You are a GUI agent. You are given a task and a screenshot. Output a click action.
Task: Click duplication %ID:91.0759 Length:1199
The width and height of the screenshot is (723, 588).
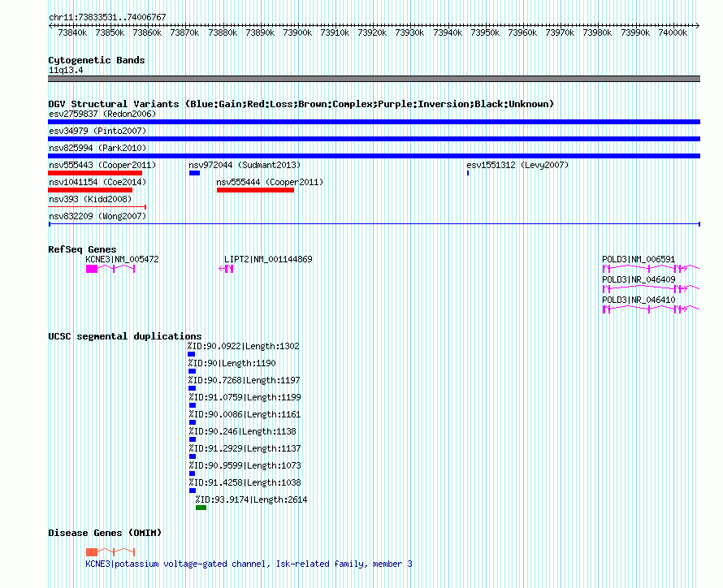click(193, 405)
